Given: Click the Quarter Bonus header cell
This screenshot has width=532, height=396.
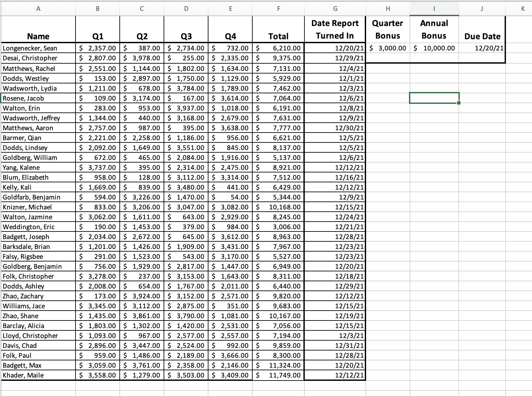Looking at the screenshot, I should (x=387, y=29).
